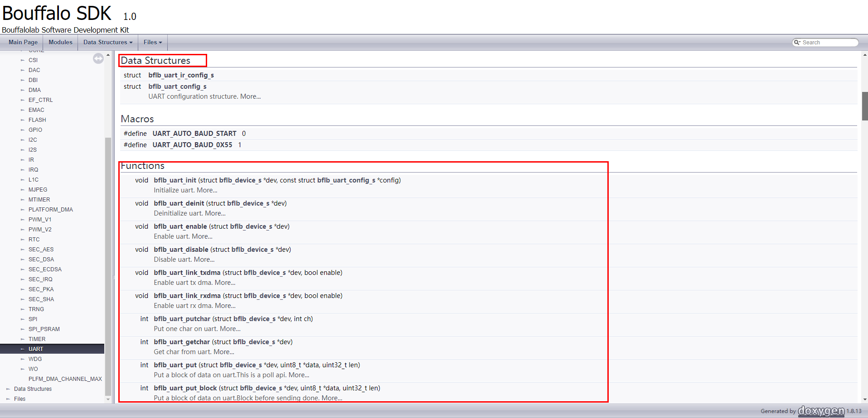The height and width of the screenshot is (418, 868).
Task: Expand the WDG tree node arrow
Action: (x=23, y=359)
